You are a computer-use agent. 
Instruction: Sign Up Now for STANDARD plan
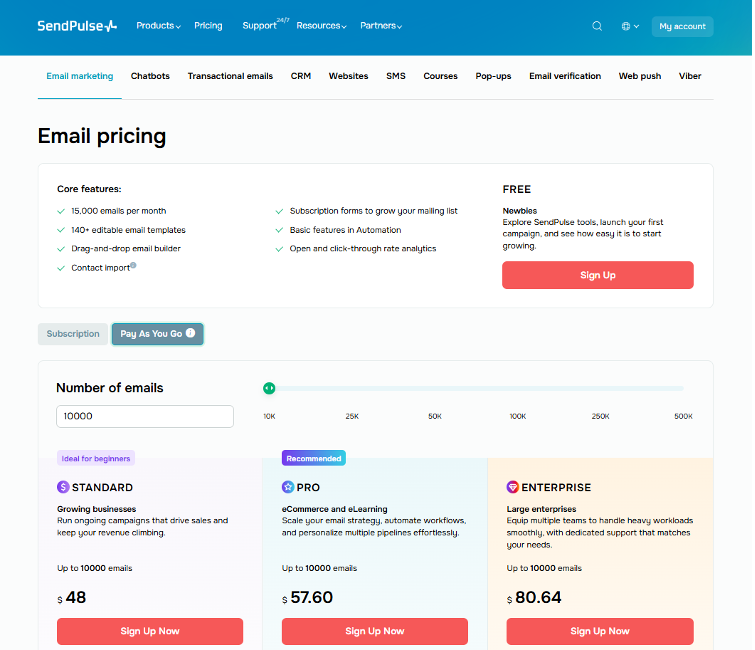coord(150,631)
